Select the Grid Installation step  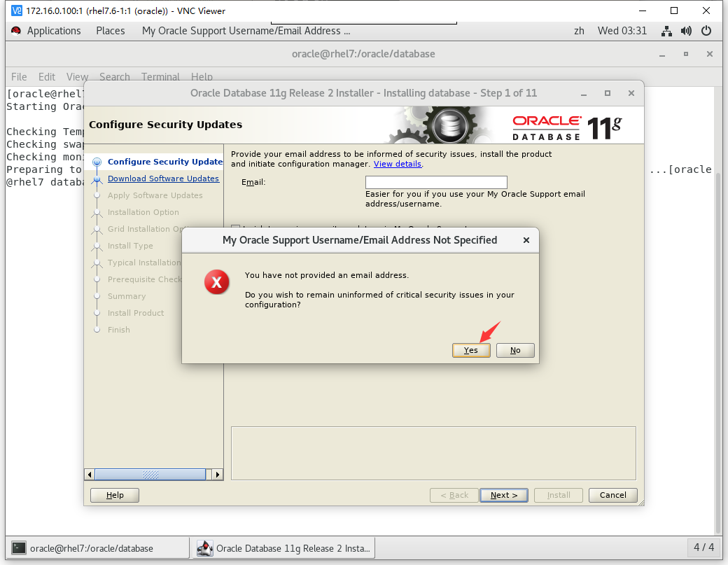tap(144, 229)
